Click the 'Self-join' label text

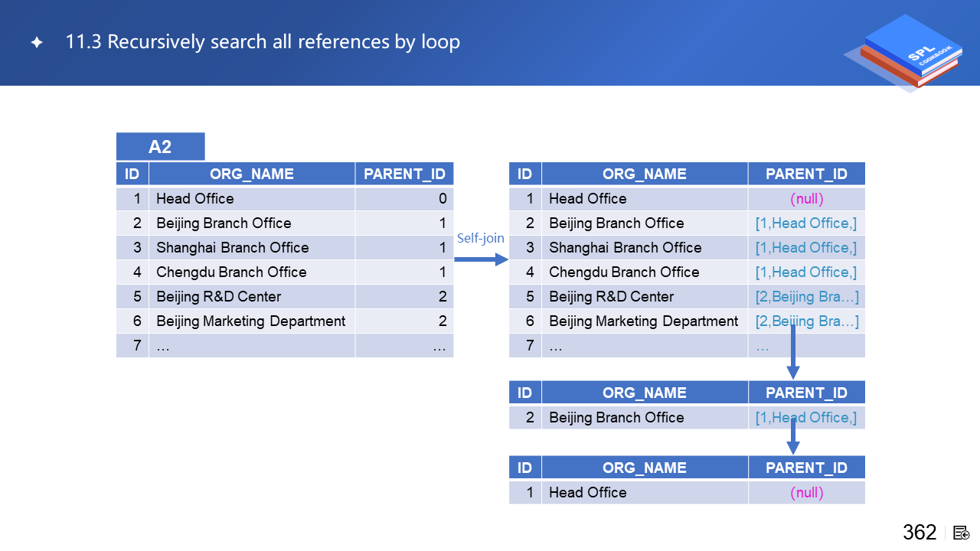[x=480, y=238]
